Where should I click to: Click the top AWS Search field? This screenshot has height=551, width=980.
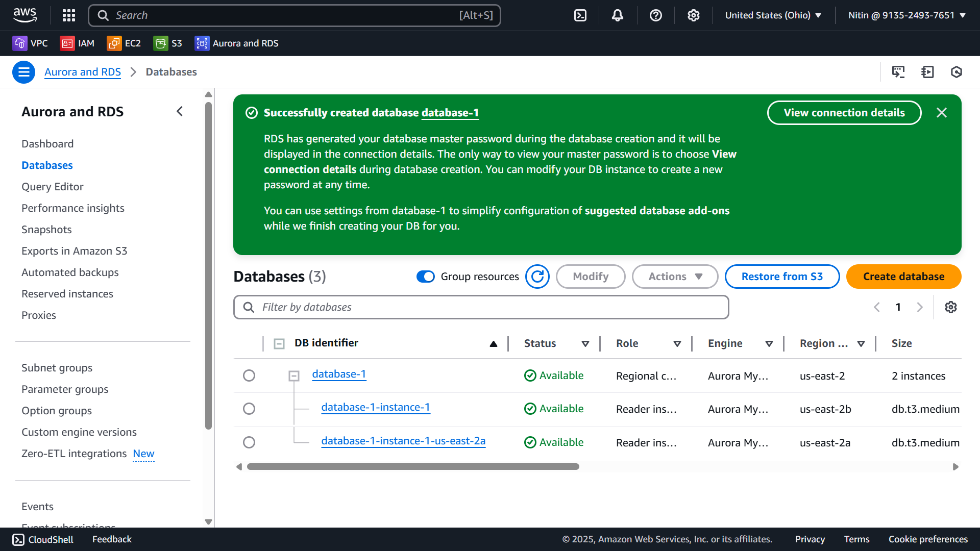pyautogui.click(x=295, y=15)
